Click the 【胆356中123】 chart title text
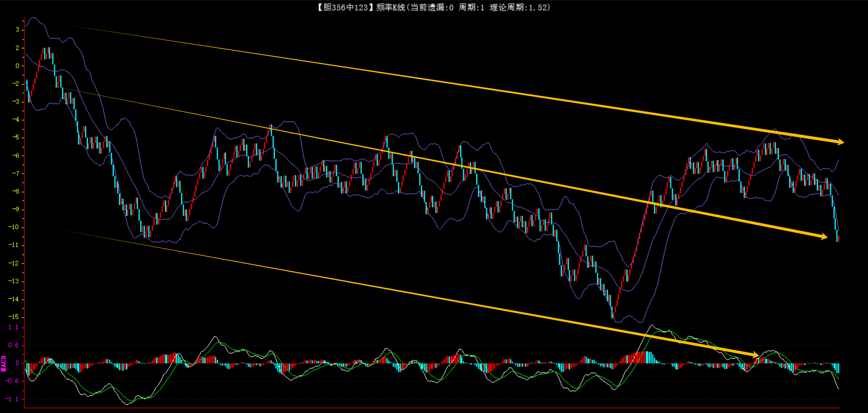 tap(345, 7)
